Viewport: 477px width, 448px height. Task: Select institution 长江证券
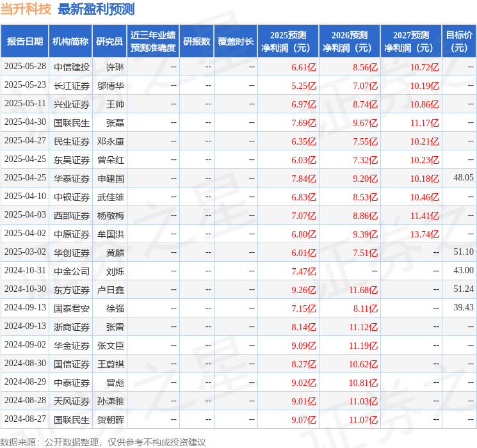(72, 86)
